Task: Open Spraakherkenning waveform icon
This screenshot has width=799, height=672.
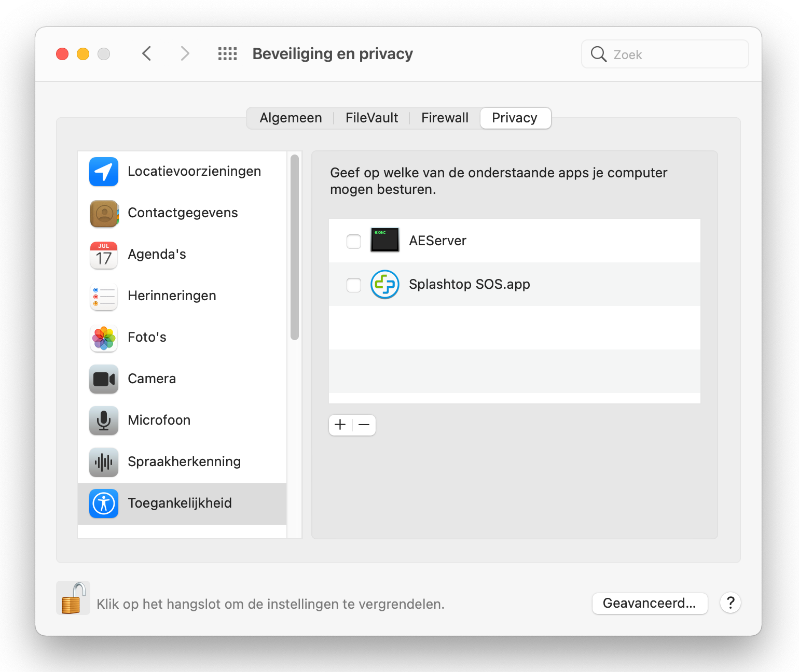Action: (104, 462)
